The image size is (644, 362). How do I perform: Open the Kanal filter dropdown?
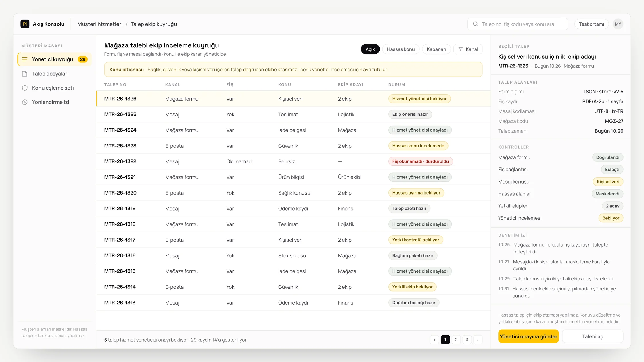click(468, 49)
